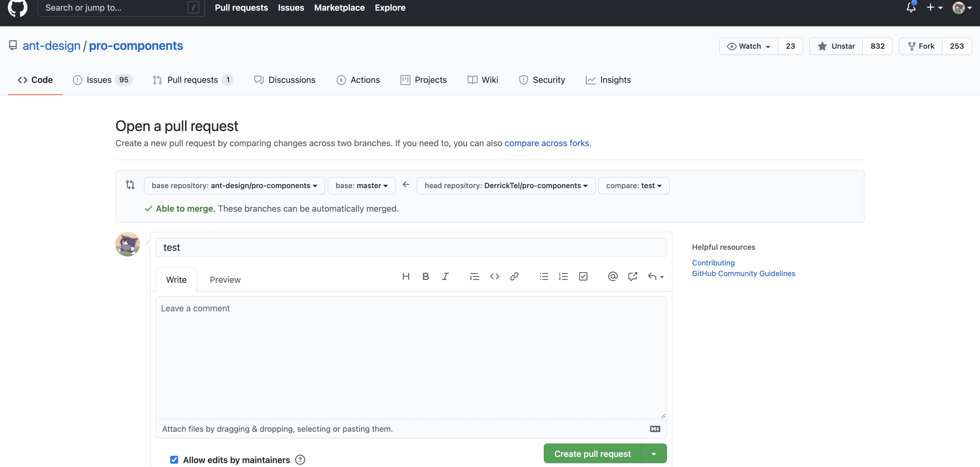Screen dimensions: 980x467
Task: Switch to the Preview tab
Action: pos(225,280)
